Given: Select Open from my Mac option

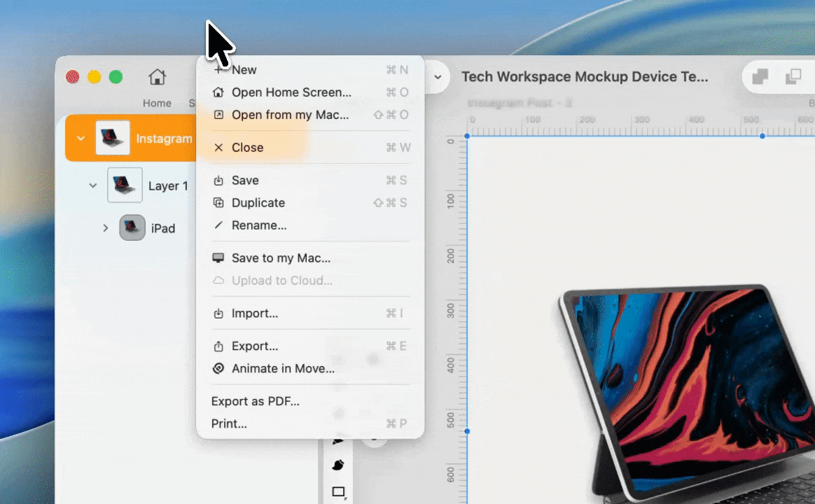Looking at the screenshot, I should coord(290,115).
